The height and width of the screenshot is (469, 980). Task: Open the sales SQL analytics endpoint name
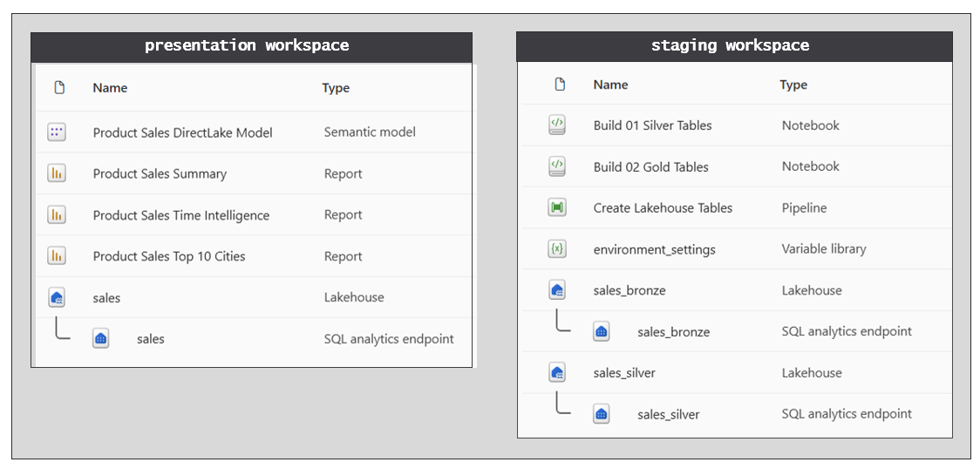click(x=151, y=339)
